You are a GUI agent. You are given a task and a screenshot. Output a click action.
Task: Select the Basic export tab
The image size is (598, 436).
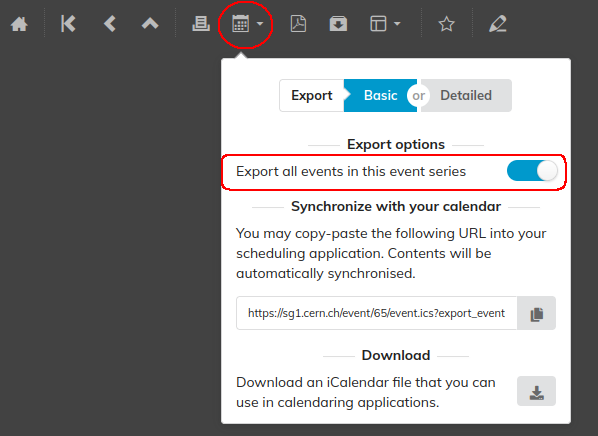coord(380,95)
